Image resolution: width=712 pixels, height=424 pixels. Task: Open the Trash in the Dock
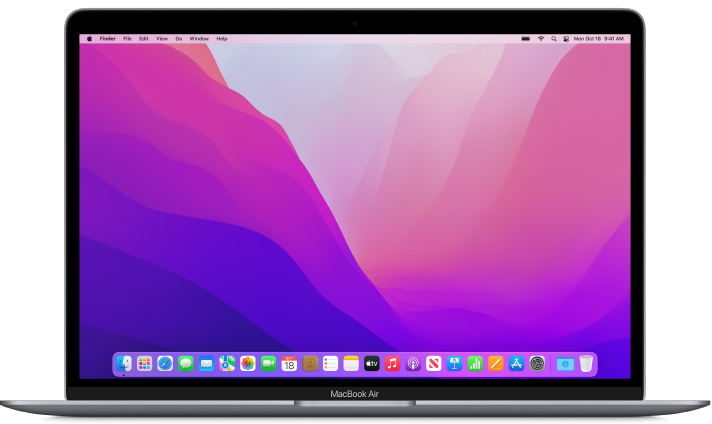[586, 364]
